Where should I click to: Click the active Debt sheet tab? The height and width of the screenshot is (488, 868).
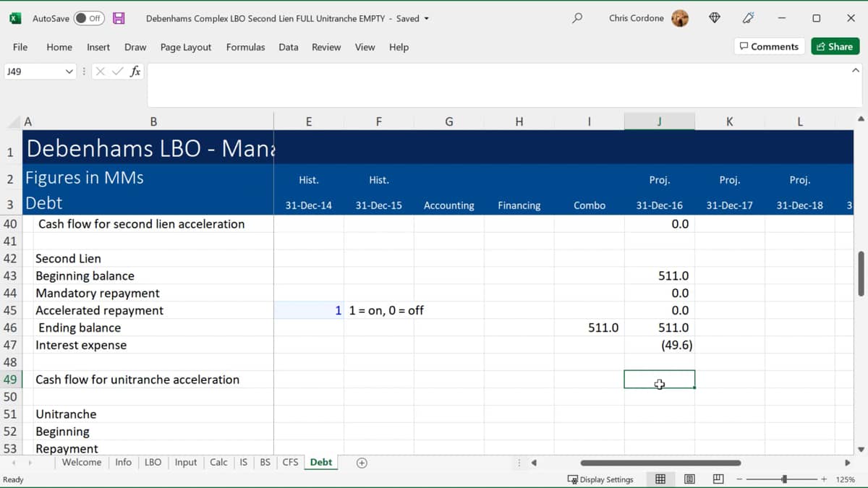tap(321, 462)
